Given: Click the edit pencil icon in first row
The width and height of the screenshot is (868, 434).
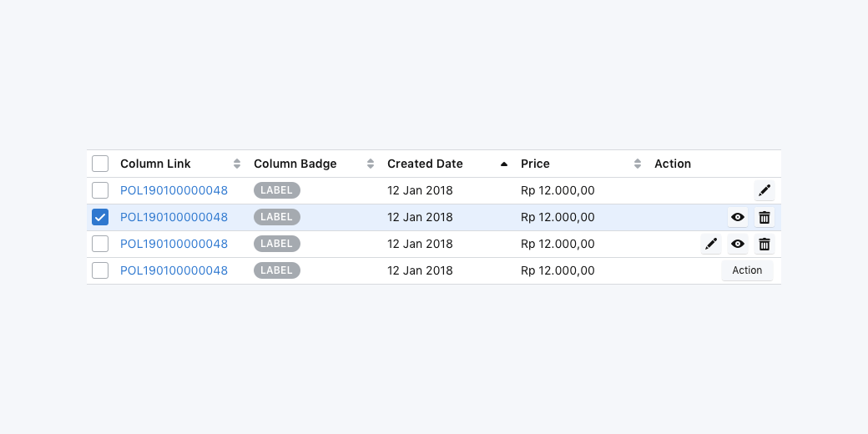Looking at the screenshot, I should (x=764, y=190).
